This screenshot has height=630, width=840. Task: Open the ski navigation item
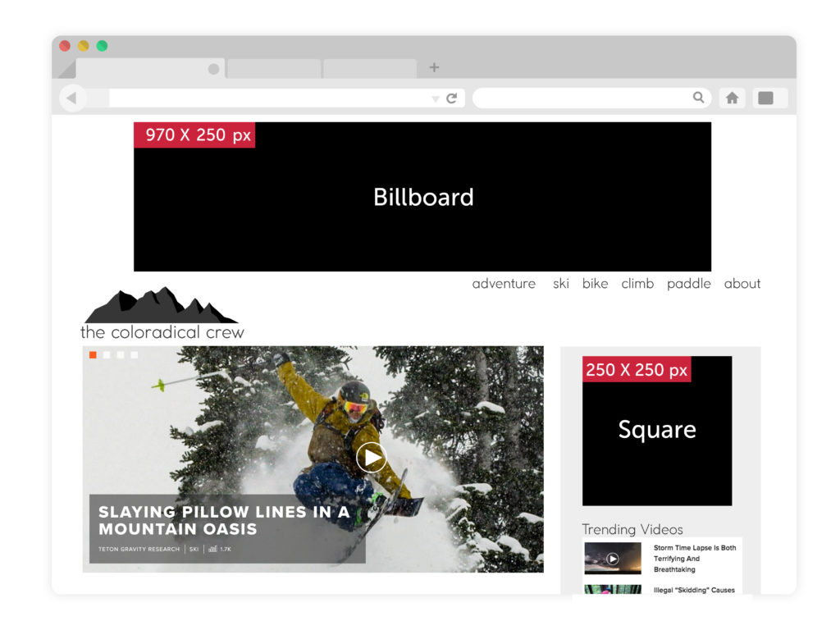tap(560, 284)
